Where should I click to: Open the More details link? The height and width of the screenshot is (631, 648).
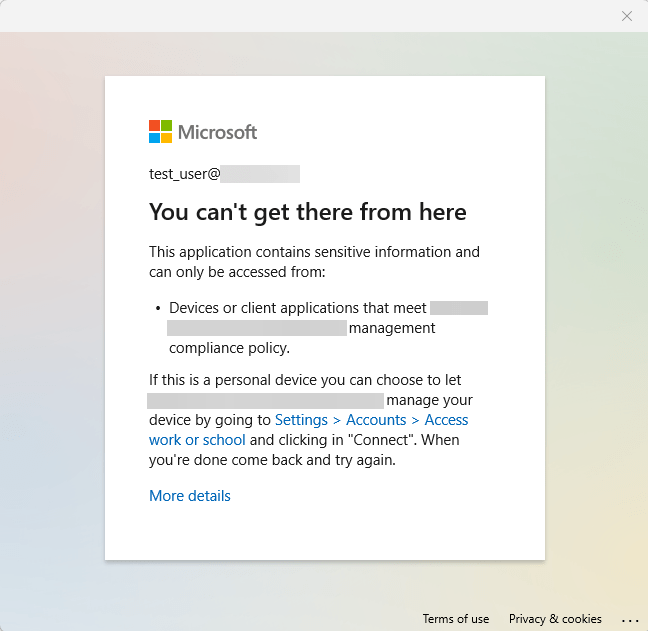(x=190, y=496)
